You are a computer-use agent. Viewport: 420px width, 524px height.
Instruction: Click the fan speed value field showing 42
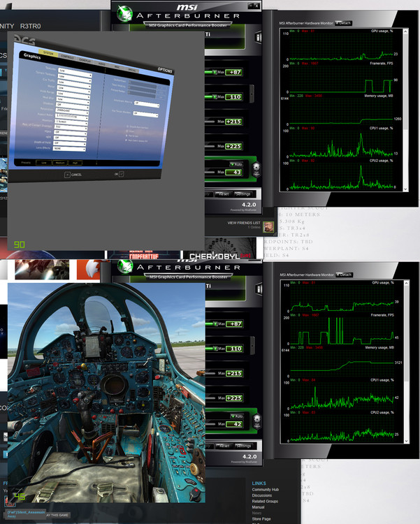(233, 424)
